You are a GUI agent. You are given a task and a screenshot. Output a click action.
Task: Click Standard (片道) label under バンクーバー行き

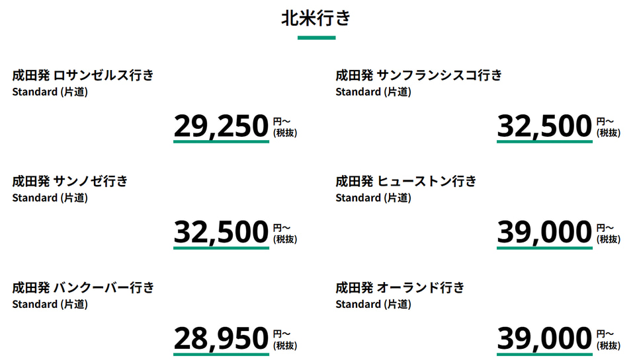pyautogui.click(x=50, y=304)
